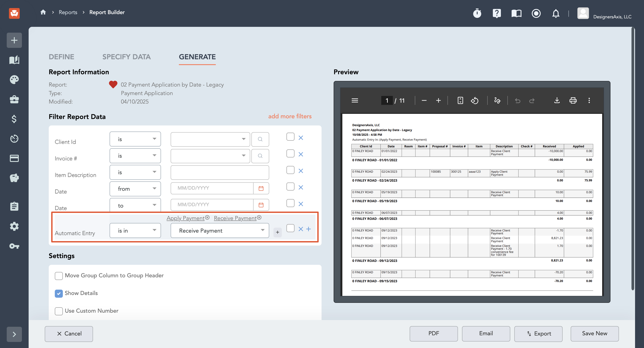The image size is (644, 348).
Task: Click the plus add button in left sidebar
Action: click(x=14, y=40)
